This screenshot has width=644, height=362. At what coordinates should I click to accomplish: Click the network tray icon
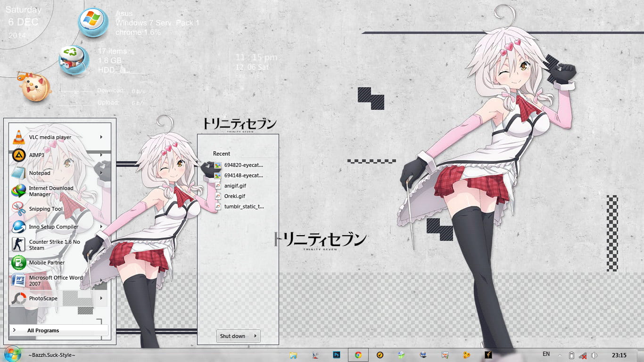583,355
